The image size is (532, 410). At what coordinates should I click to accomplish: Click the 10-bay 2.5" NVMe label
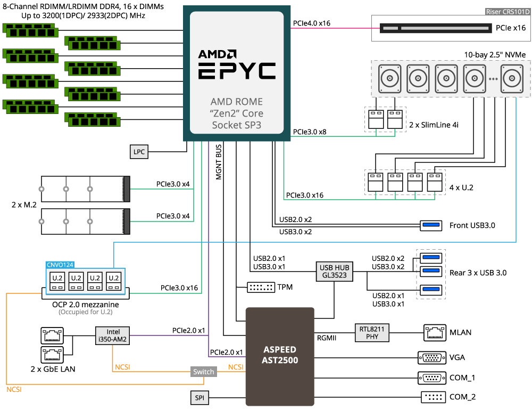pos(495,55)
